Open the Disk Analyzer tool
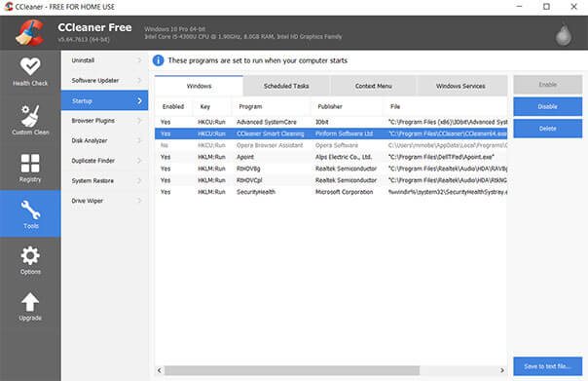Image resolution: width=588 pixels, height=381 pixels. 104,140
